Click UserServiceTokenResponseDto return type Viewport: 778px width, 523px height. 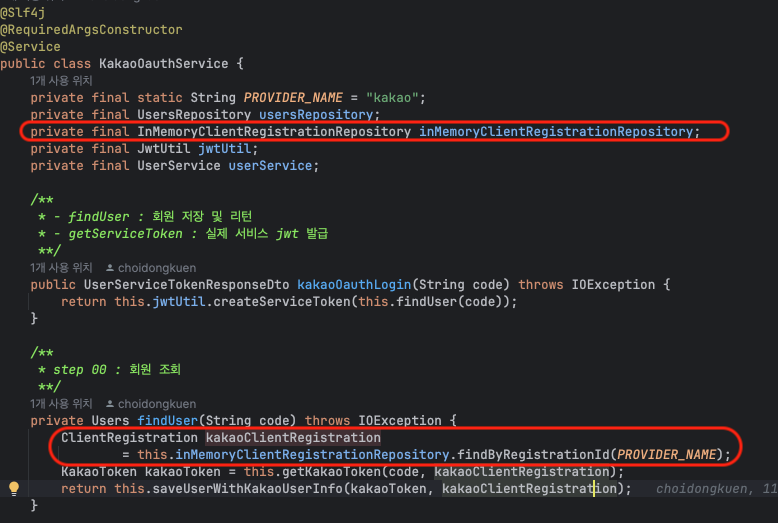[187, 285]
